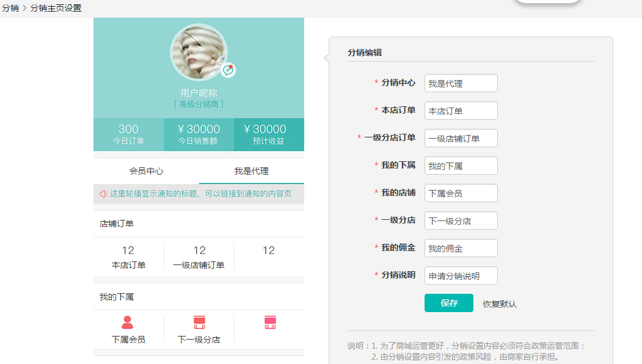Image resolution: width=642 pixels, height=364 pixels.
Task: Click the 保存 save button
Action: pos(449,303)
